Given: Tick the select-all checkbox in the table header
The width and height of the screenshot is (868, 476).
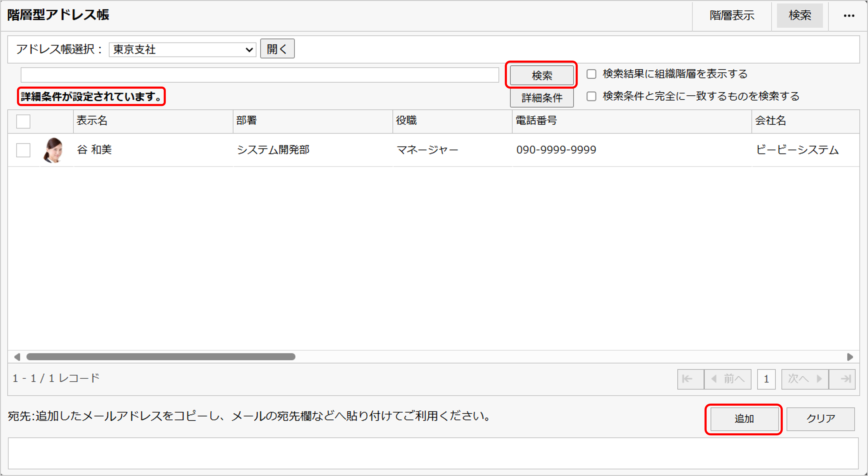Looking at the screenshot, I should 23,121.
